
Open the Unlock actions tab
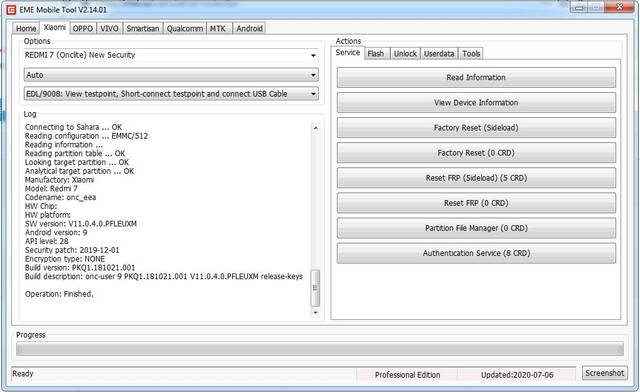tap(405, 53)
